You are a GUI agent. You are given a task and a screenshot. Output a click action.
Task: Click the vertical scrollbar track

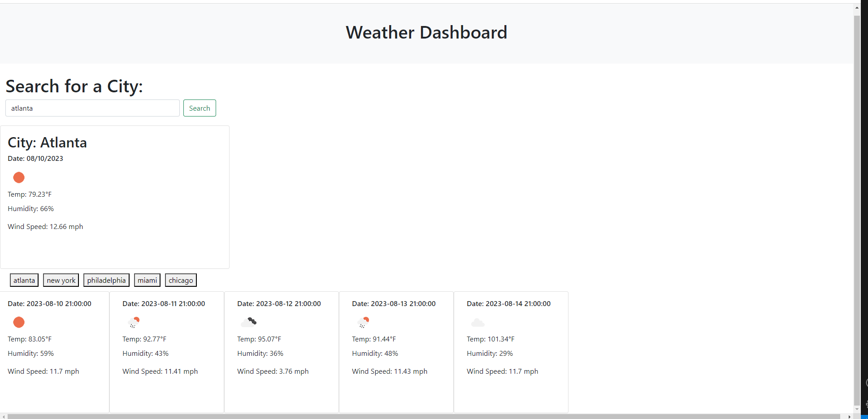click(x=857, y=224)
